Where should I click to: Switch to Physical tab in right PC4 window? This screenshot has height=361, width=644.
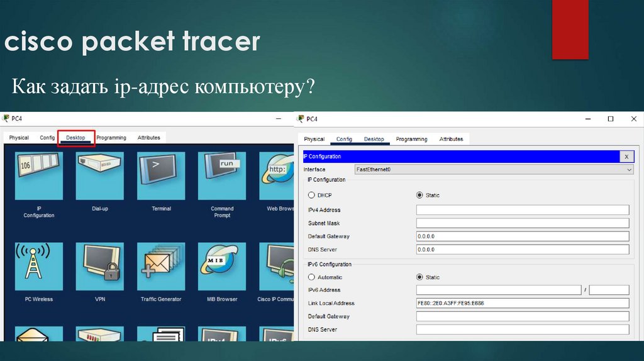pyautogui.click(x=314, y=139)
